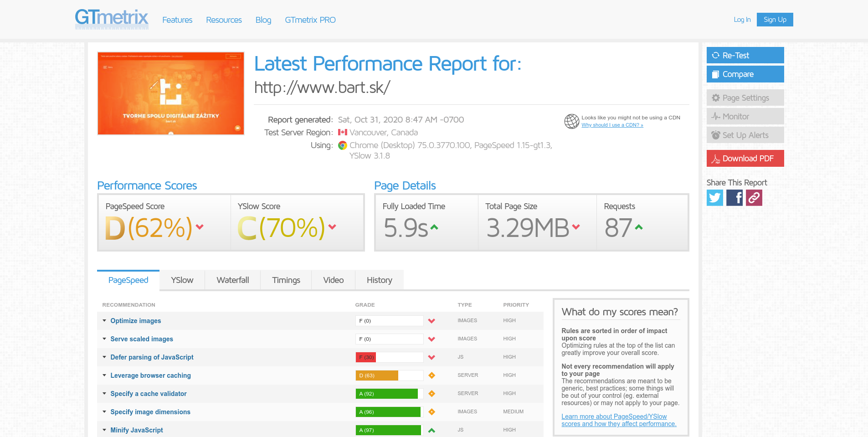Click F (0) grade bar for Optimize images
Viewport: 868px width, 437px height.
tap(390, 321)
